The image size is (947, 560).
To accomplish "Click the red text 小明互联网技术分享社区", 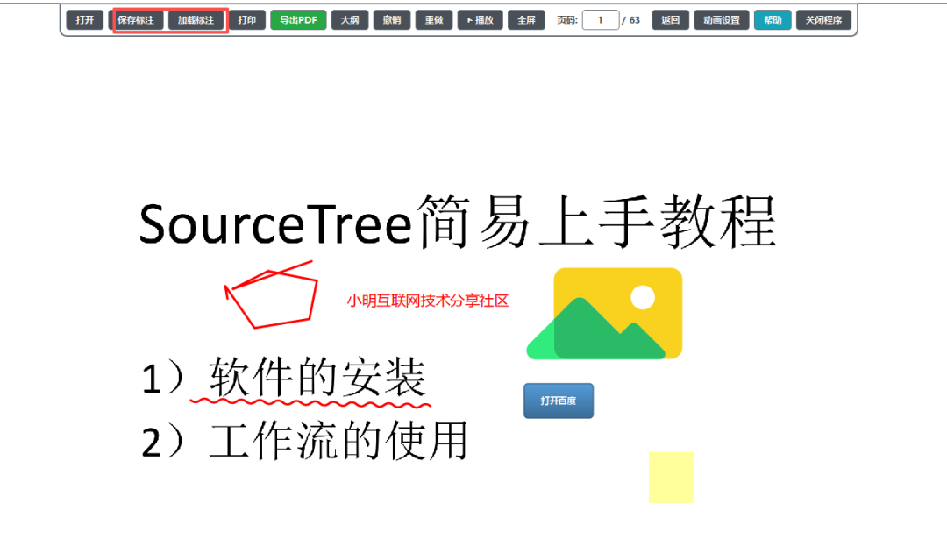I will click(x=428, y=301).
